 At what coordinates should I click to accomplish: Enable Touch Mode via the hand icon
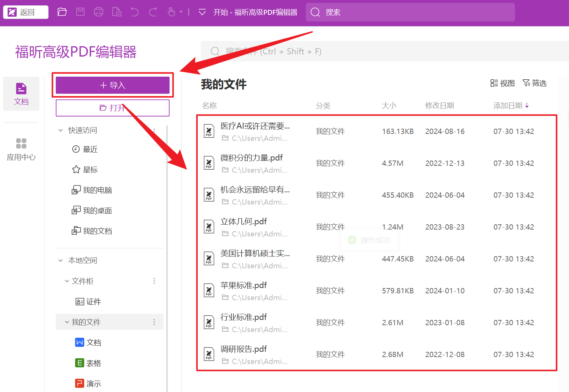(x=171, y=12)
